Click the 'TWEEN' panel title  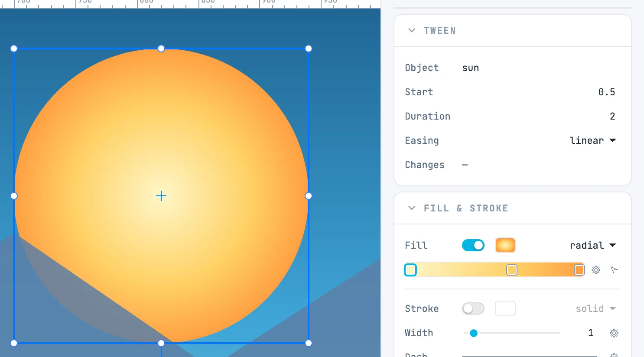(440, 30)
